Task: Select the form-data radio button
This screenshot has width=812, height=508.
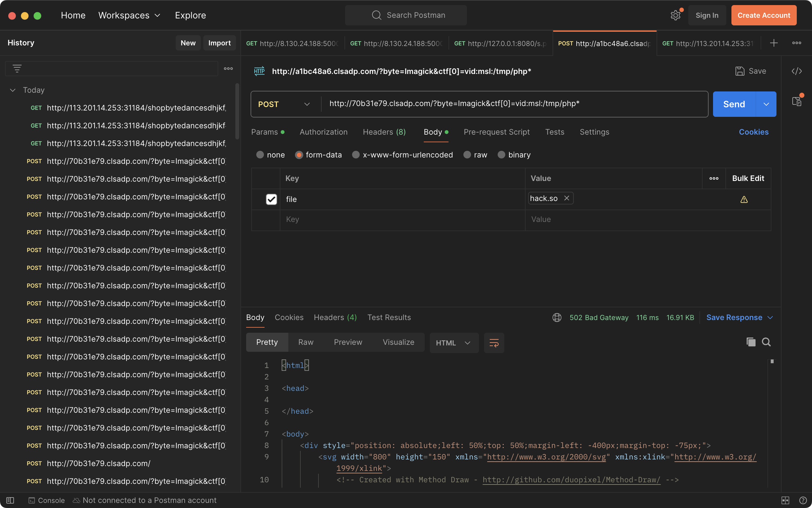Action: [299, 155]
